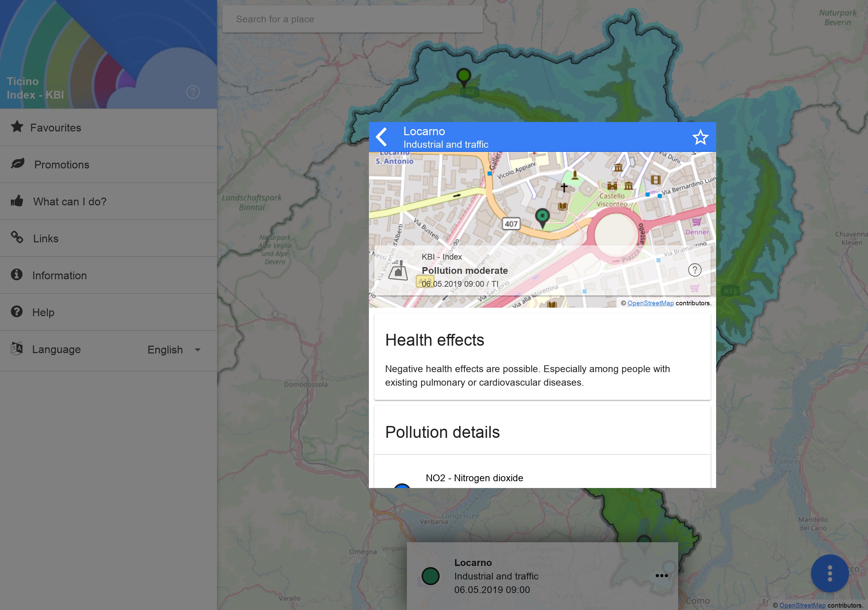Viewport: 868px width, 610px height.
Task: Click the back arrow in Locarno header
Action: pos(382,137)
